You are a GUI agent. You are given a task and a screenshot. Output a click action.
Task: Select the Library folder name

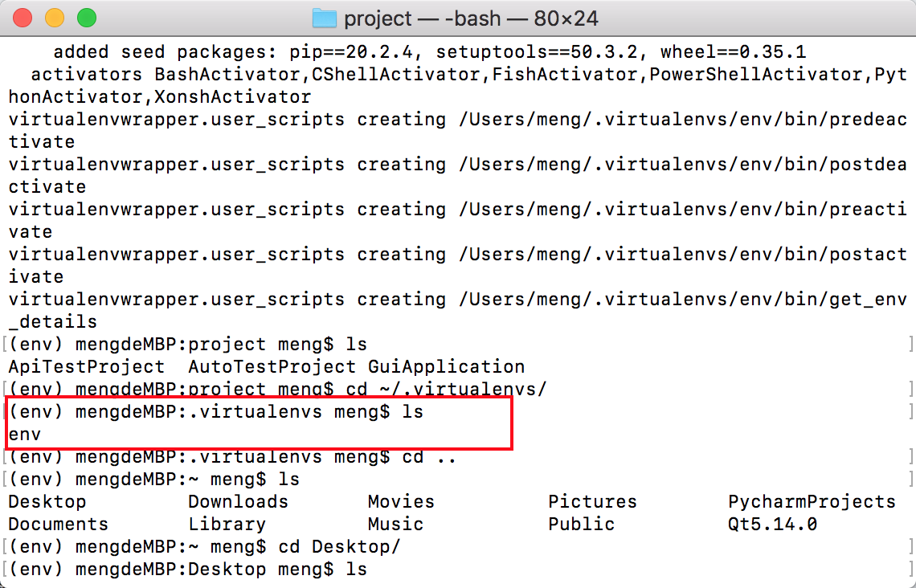(227, 524)
